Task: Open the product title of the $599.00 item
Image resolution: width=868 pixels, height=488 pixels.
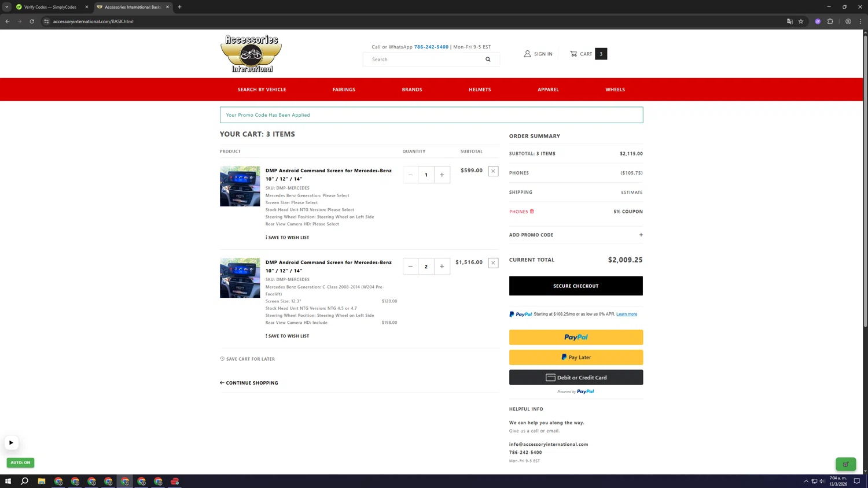Action: click(329, 175)
